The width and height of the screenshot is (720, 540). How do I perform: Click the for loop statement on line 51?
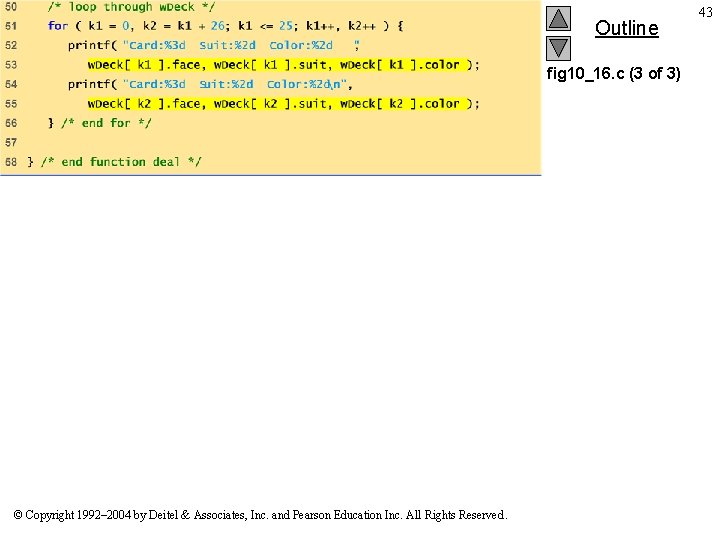click(x=225, y=26)
